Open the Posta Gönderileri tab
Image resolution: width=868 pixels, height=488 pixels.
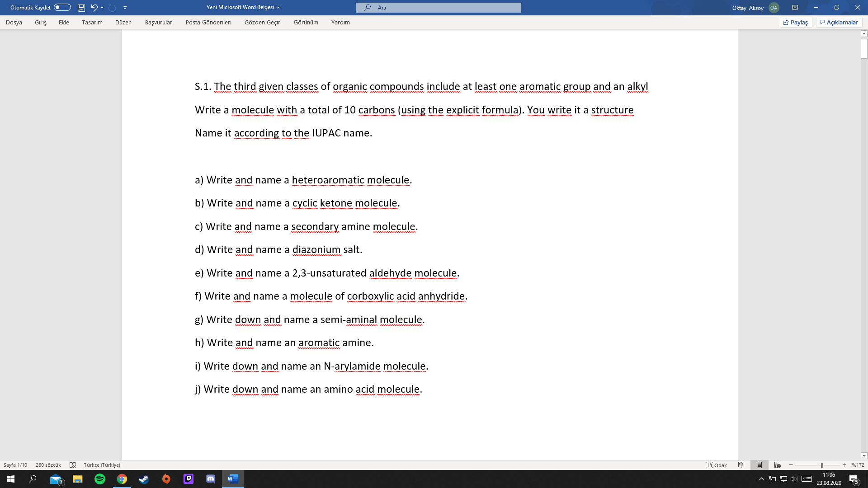(208, 22)
